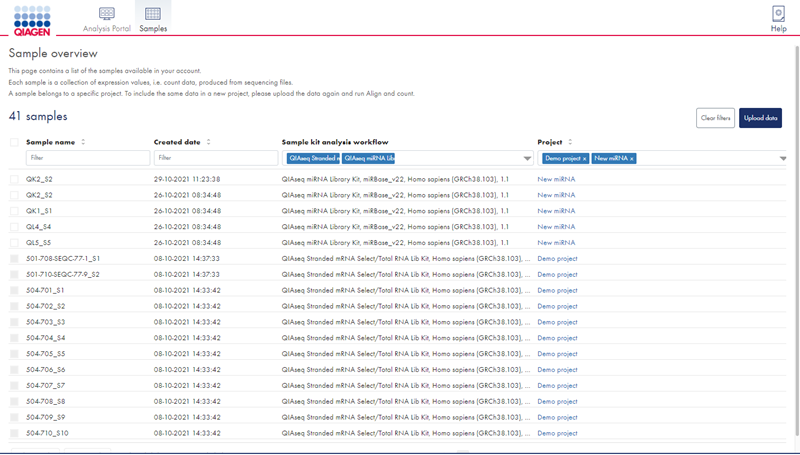This screenshot has height=455, width=800.
Task: Check the 504-710_S10 sample checkbox
Action: point(14,433)
